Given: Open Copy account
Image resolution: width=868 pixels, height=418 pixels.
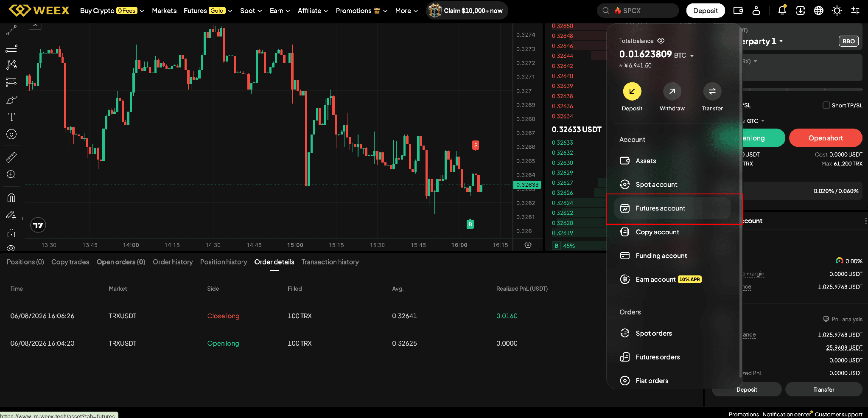Looking at the screenshot, I should [672, 232].
